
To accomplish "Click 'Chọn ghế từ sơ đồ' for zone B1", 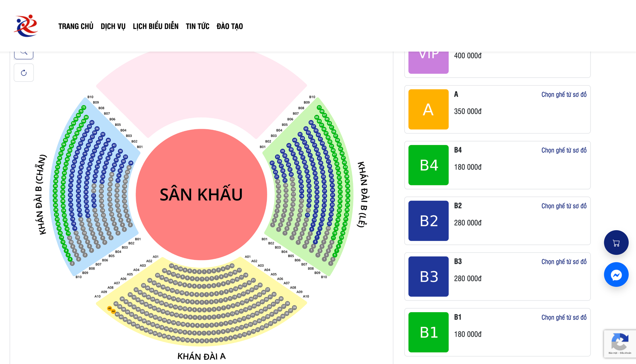I will point(564,317).
